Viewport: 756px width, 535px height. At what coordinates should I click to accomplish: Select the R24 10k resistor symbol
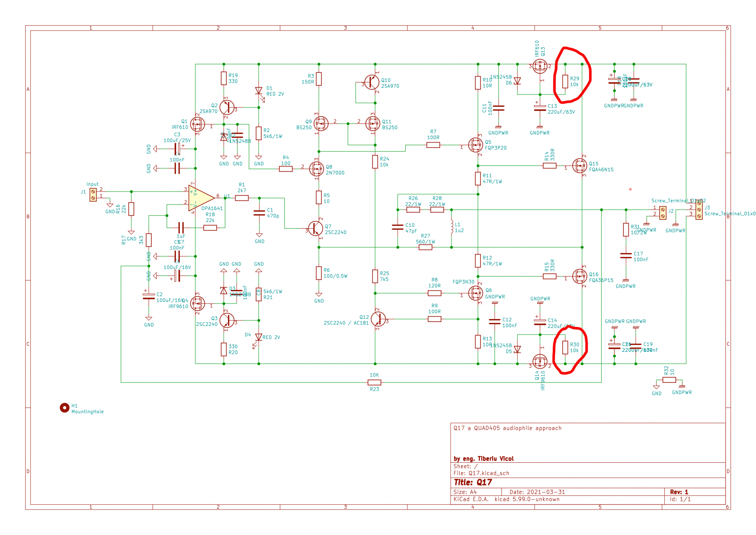pyautogui.click(x=375, y=162)
